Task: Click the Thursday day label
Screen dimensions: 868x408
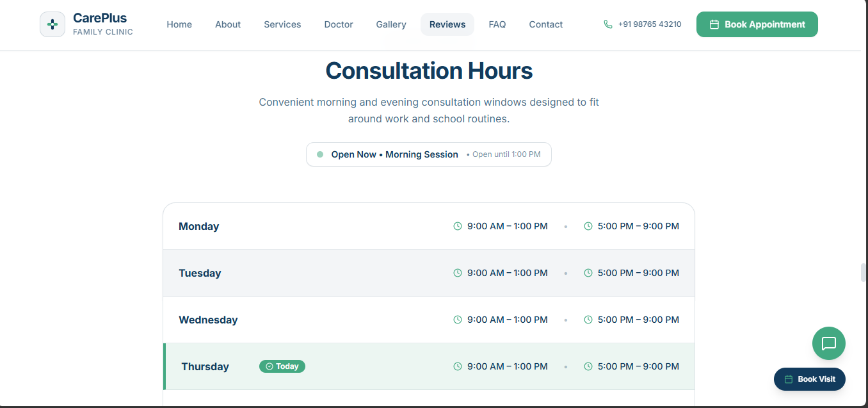Action: (205, 366)
